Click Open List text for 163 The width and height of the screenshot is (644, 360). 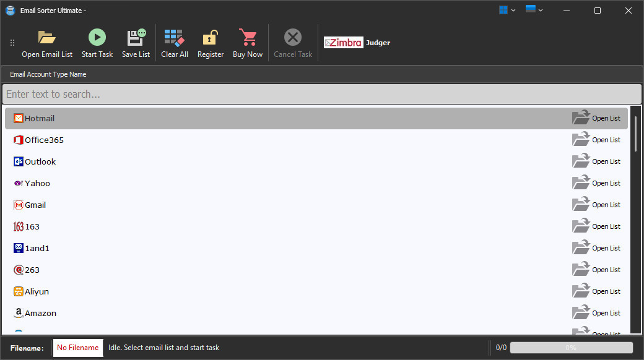coord(606,226)
